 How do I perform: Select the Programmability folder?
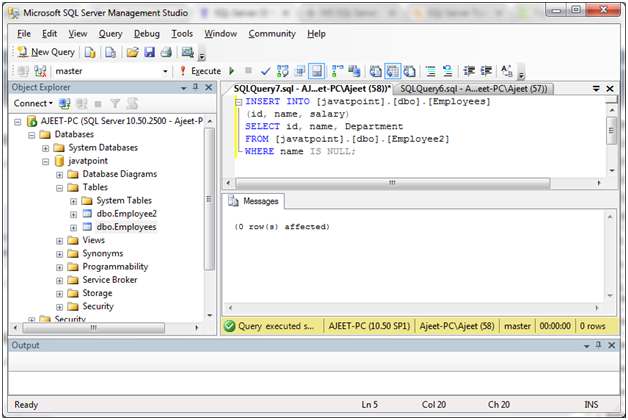coord(115,266)
